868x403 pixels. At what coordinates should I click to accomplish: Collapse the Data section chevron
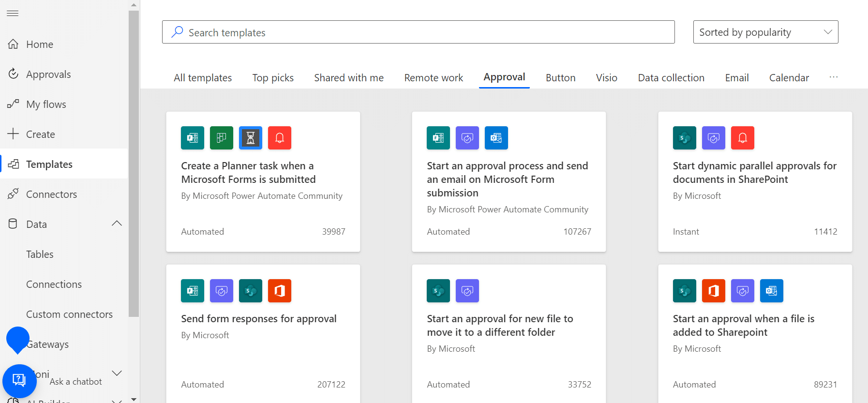[x=117, y=224]
